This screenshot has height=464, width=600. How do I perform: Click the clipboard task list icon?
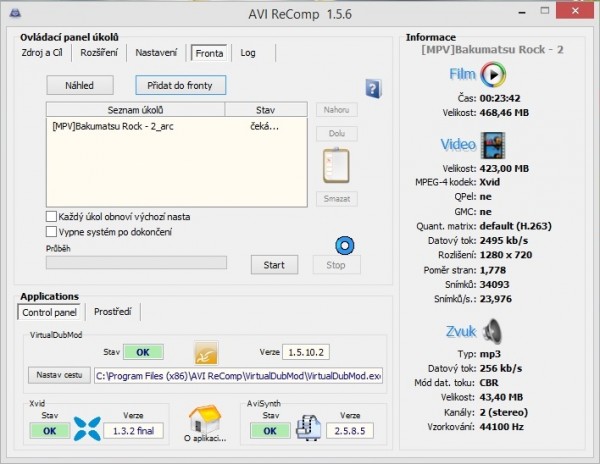pos(336,166)
